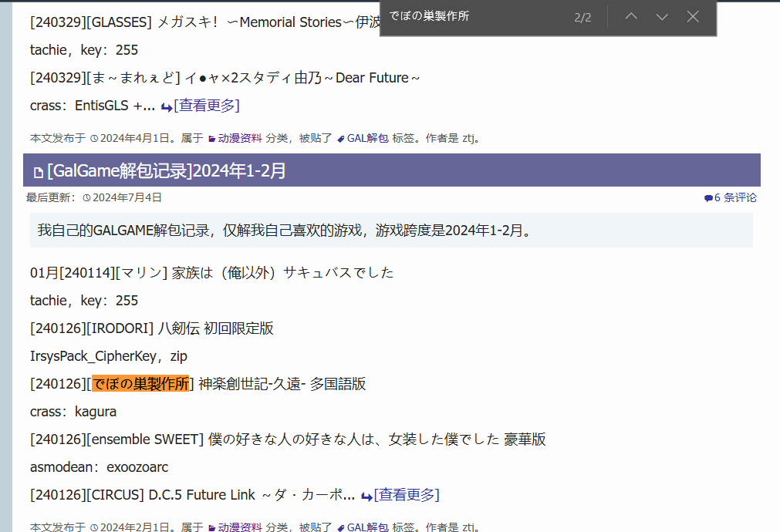Click arrow icon before 查看更多 near EntisGLS
780x532 pixels.
click(167, 106)
